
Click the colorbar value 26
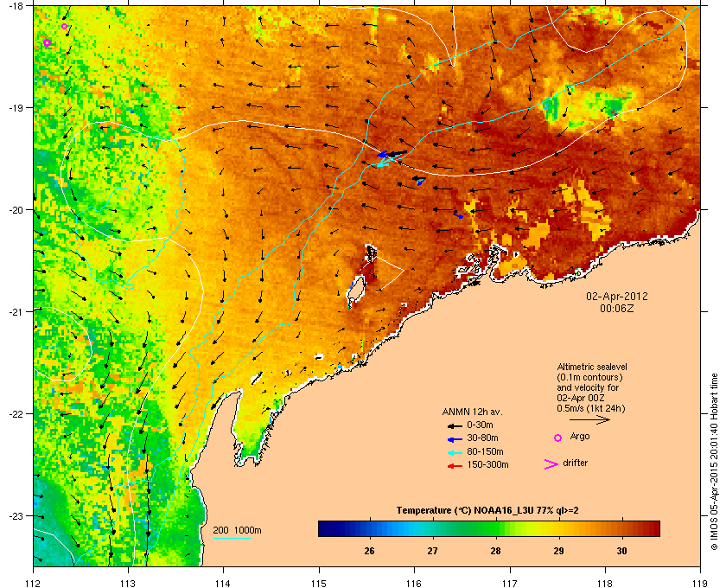pos(369,551)
